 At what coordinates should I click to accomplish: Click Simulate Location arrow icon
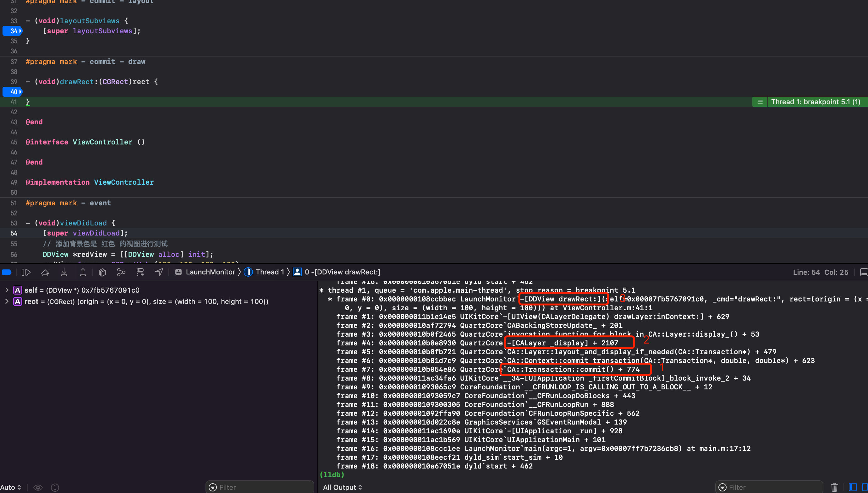tap(159, 272)
